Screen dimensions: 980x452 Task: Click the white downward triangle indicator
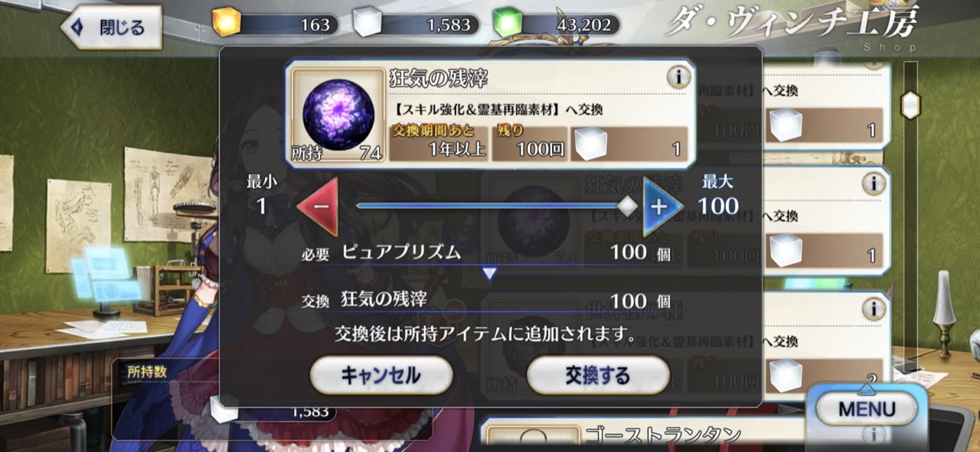click(x=489, y=273)
